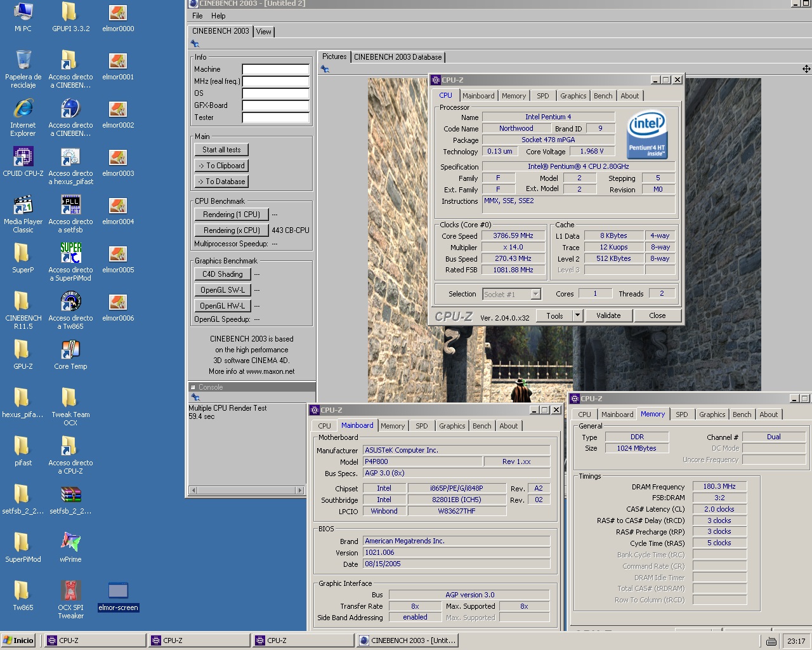Open OCX SPI Tweaker icon
The height and width of the screenshot is (650, 812).
[70, 600]
